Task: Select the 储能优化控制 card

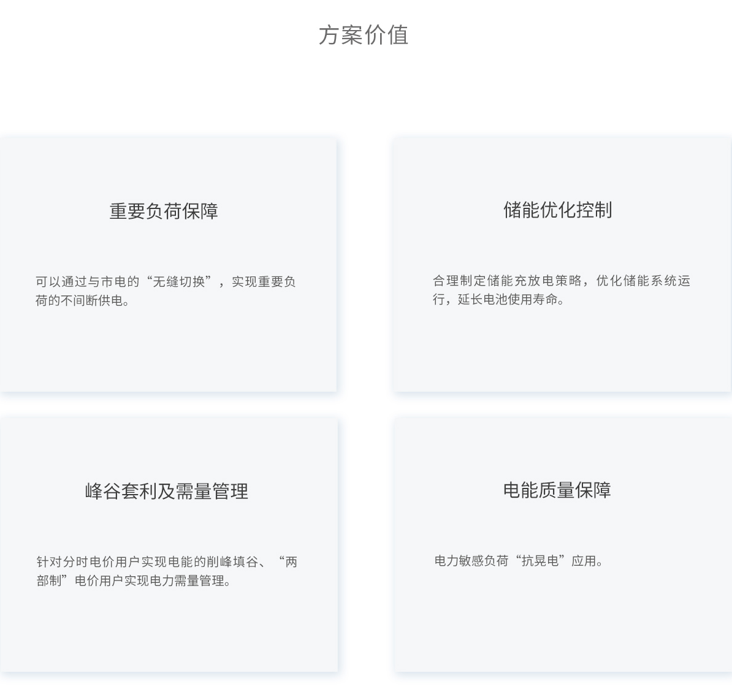Action: click(562, 264)
